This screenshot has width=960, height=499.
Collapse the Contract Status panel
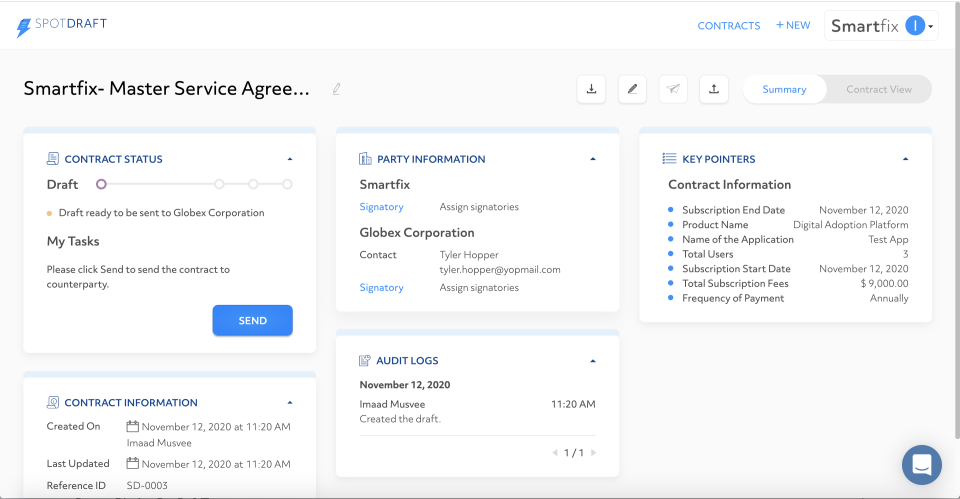click(290, 159)
